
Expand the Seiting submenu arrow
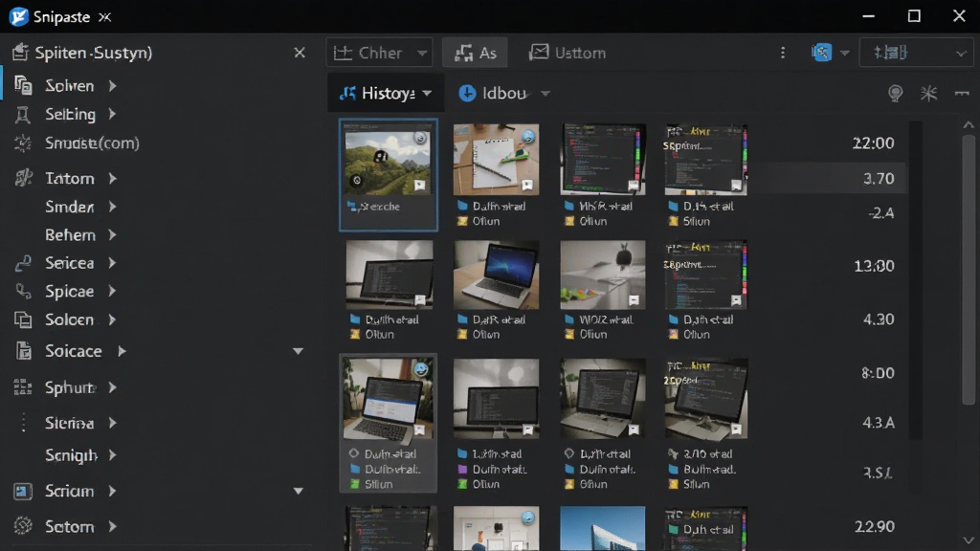[x=113, y=115]
